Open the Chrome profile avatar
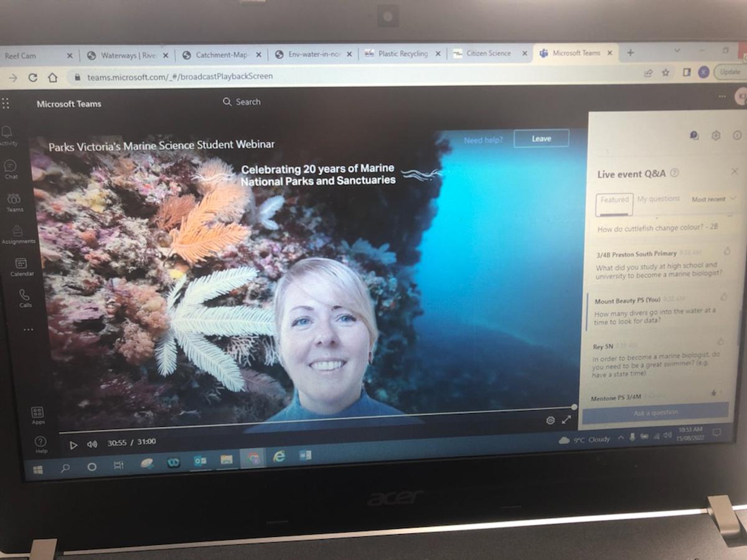The height and width of the screenshot is (560, 747). (703, 72)
